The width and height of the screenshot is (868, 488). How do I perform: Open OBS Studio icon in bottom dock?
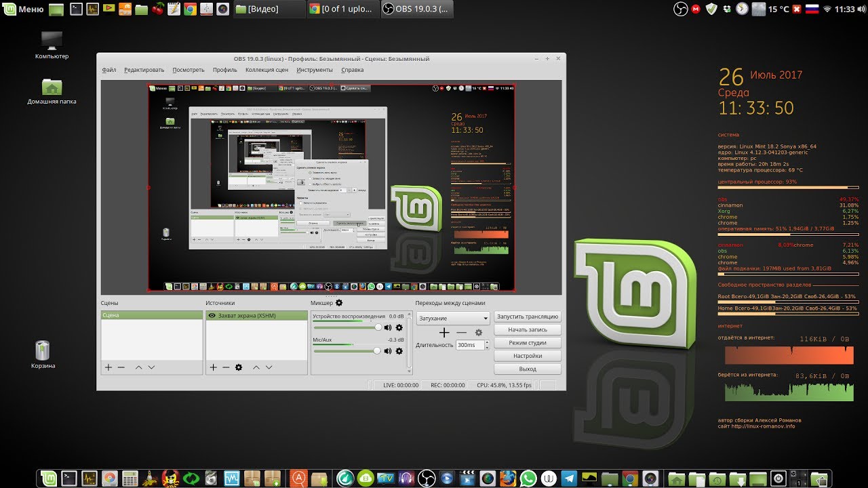coord(426,479)
